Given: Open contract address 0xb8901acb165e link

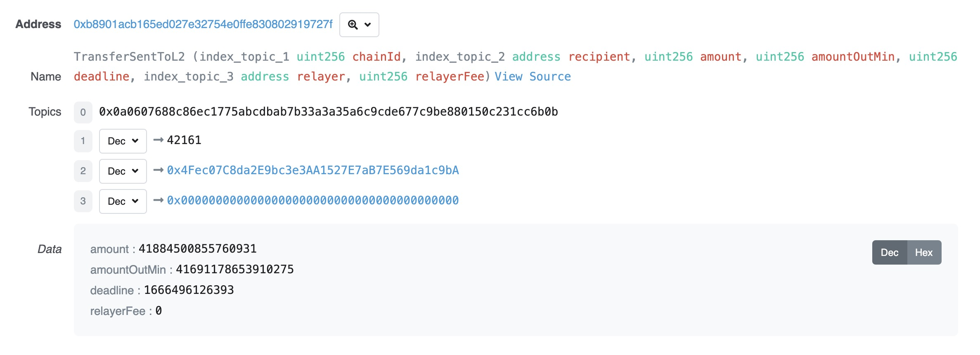Looking at the screenshot, I should (x=203, y=24).
